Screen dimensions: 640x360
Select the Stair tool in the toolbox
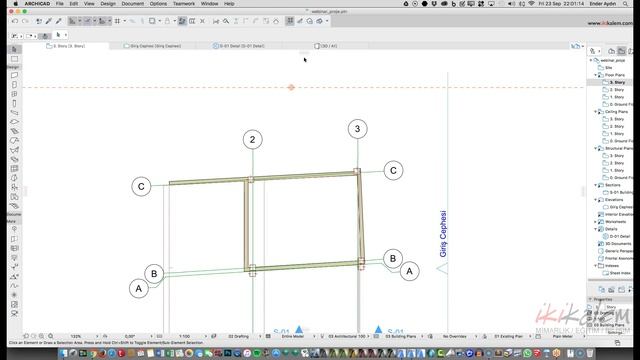14,131
